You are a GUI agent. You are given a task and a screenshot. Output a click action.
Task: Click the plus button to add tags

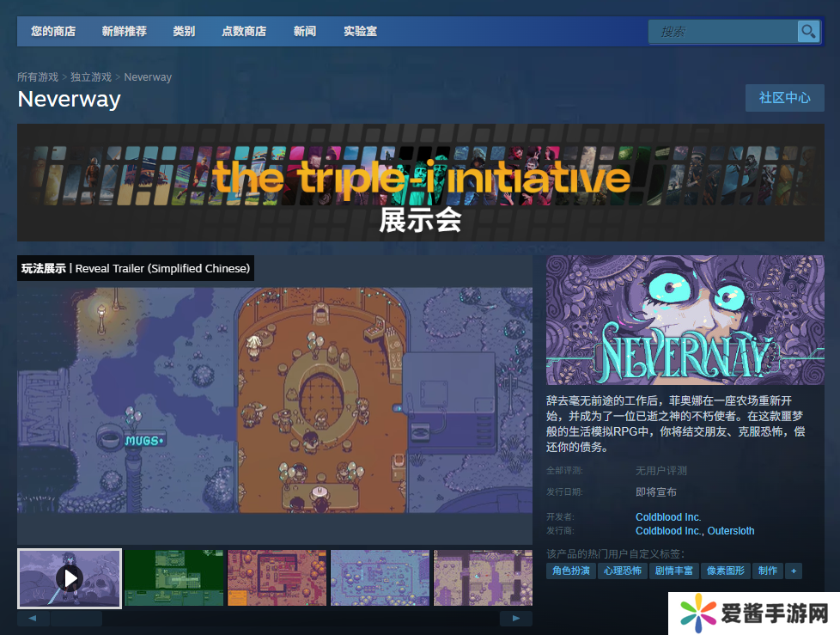[793, 571]
